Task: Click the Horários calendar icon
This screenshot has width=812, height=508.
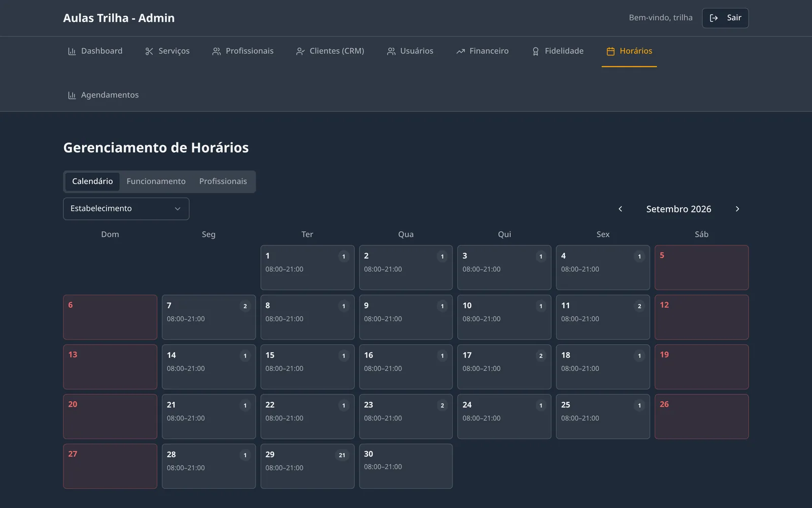Action: pos(611,51)
